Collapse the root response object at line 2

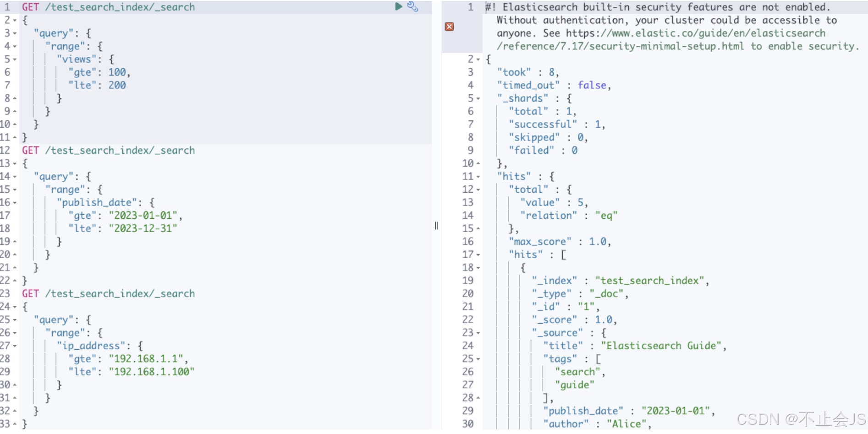478,59
